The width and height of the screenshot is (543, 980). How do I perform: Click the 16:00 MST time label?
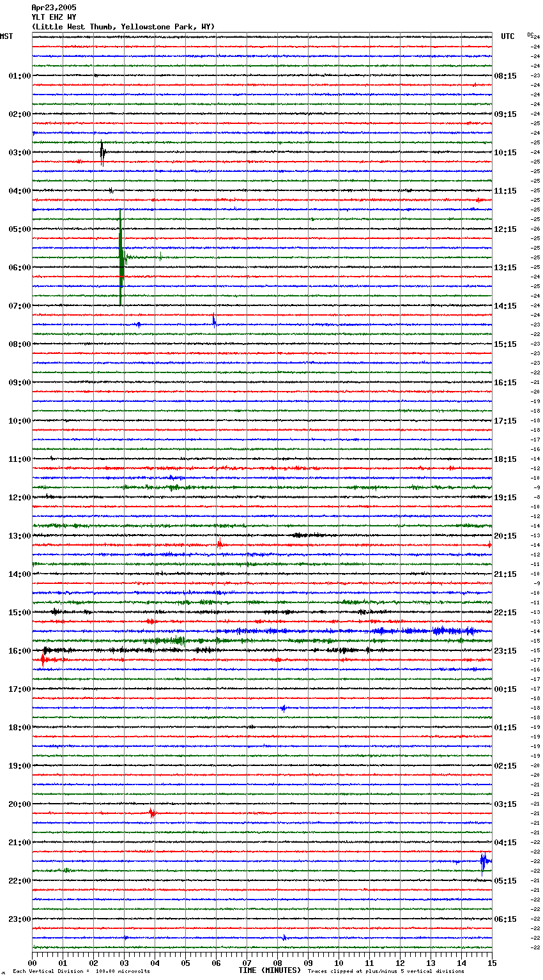tap(20, 651)
